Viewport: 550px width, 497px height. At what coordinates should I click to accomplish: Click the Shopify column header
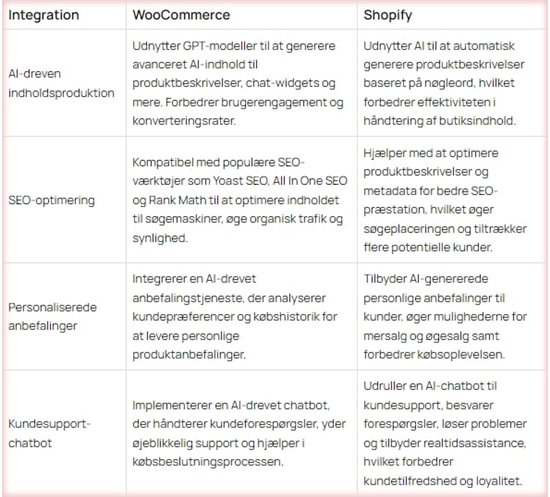click(x=388, y=15)
